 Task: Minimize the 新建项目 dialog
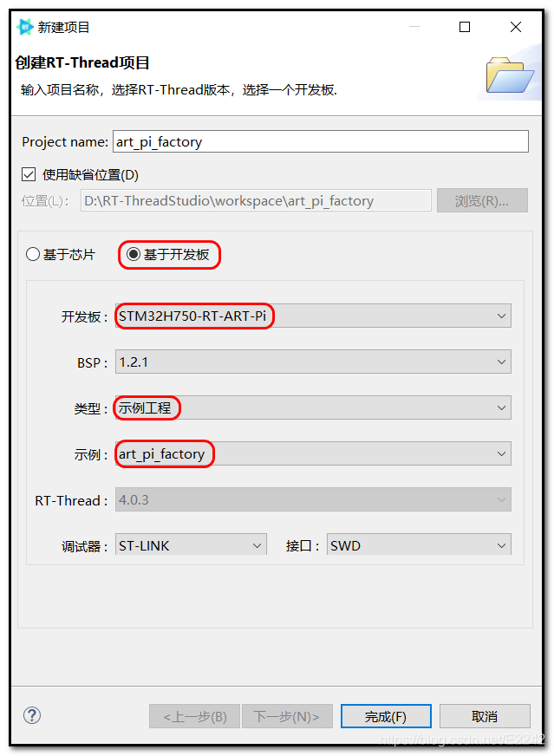tap(414, 27)
